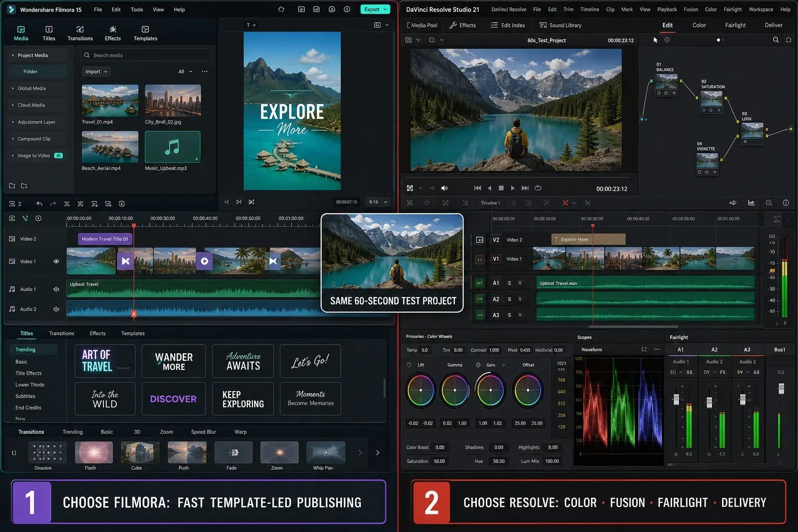Click the Search media field in Filmora
The height and width of the screenshot is (532, 798).
point(145,55)
